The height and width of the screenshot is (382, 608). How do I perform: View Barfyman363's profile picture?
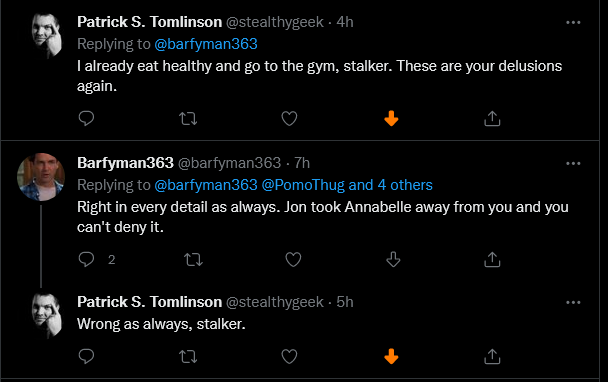point(41,177)
